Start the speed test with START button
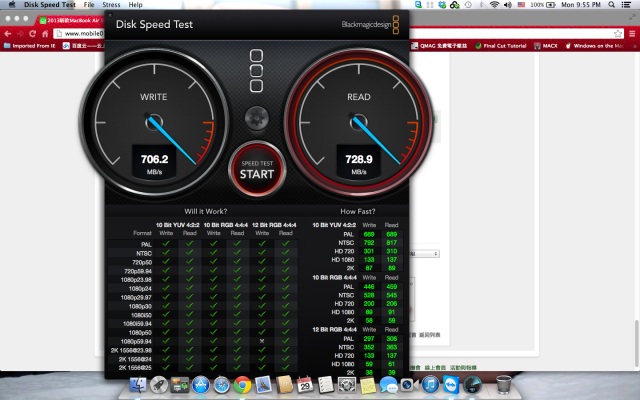Viewport: 640px width, 400px height. click(257, 169)
